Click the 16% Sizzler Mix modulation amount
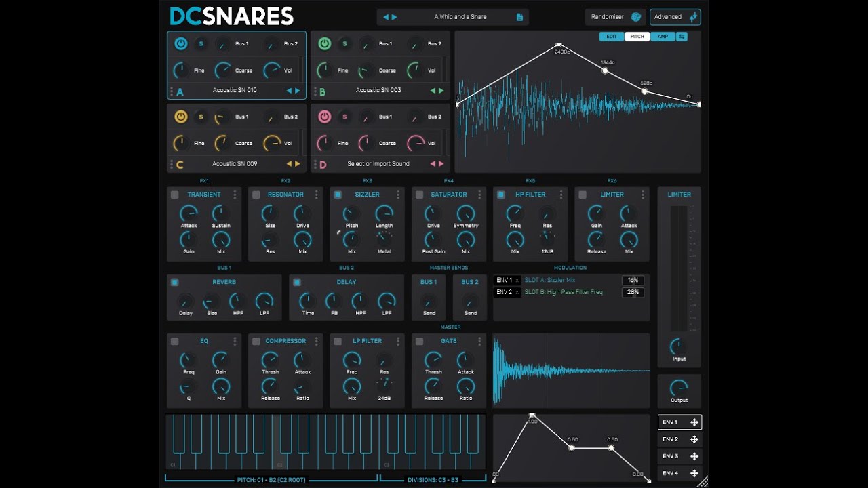 pyautogui.click(x=633, y=280)
